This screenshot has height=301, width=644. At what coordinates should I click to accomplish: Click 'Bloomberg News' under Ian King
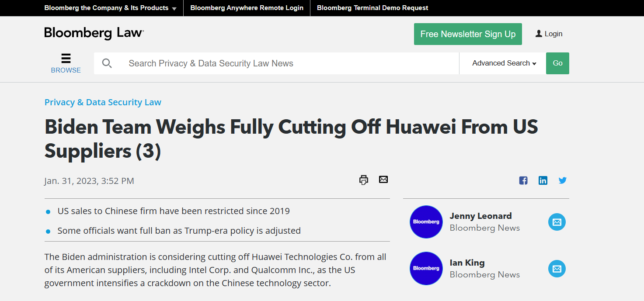[x=484, y=274]
